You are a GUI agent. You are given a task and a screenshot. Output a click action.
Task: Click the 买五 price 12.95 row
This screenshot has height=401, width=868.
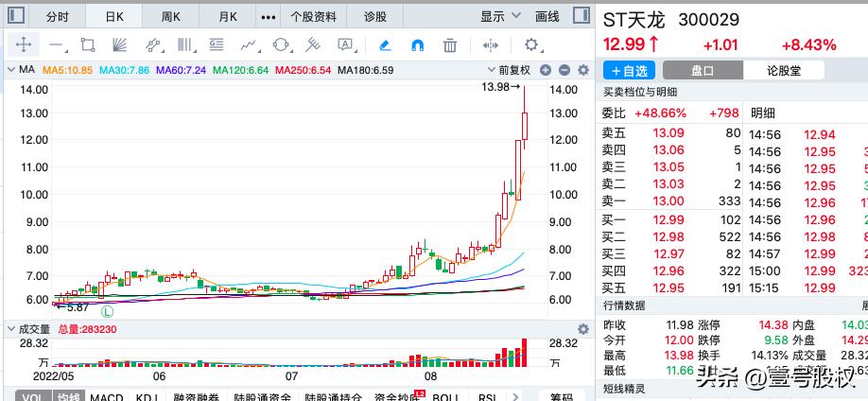tap(671, 288)
